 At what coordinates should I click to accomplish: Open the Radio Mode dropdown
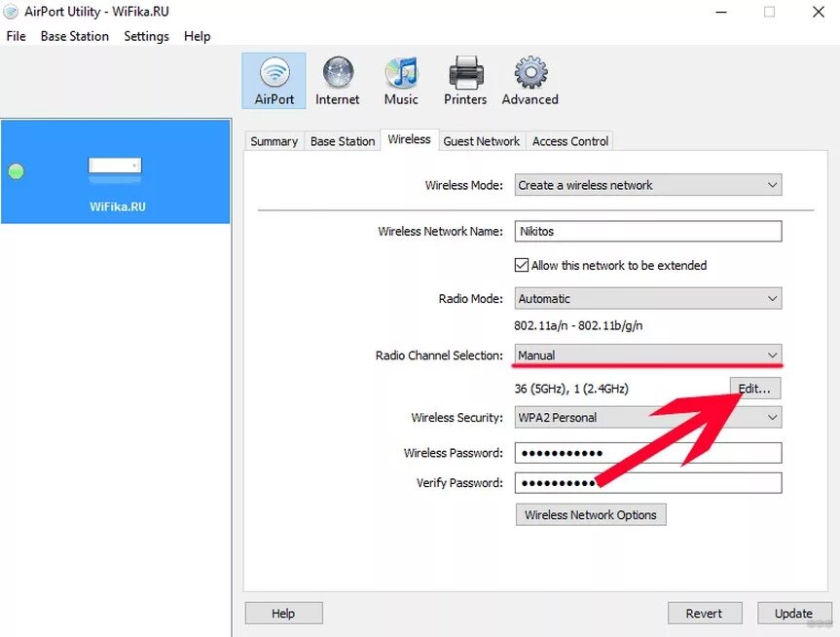point(648,298)
